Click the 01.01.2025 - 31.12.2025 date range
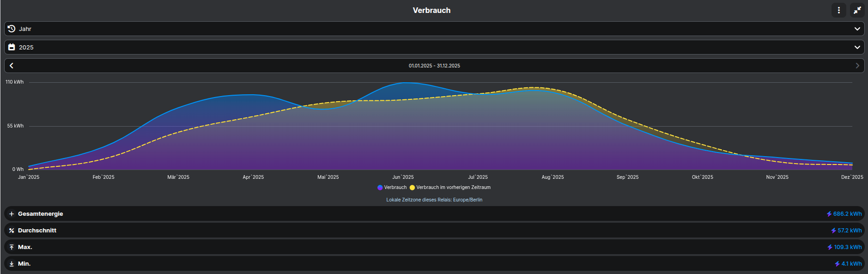This screenshot has width=868, height=274. (434, 66)
